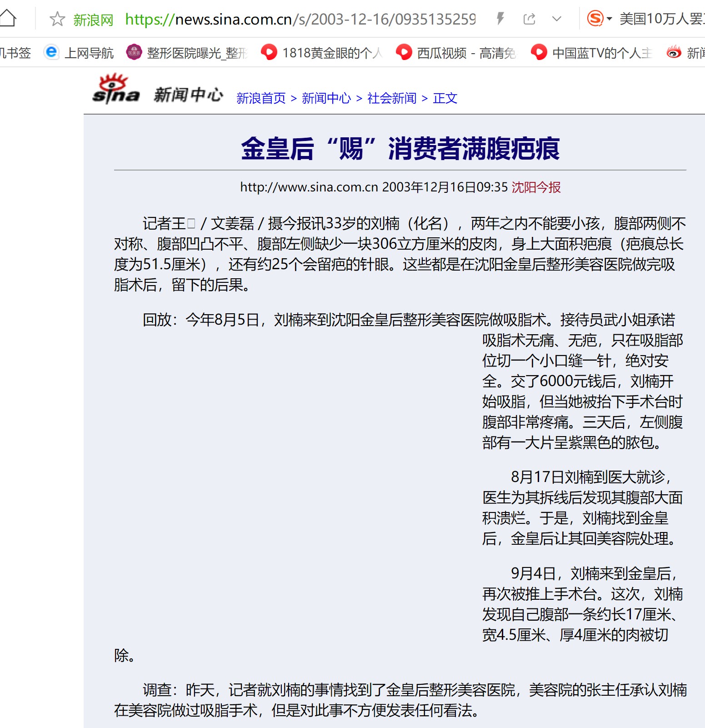Click the 整形医院曝光 bookmark favicon
The image size is (705, 728).
coord(134,52)
